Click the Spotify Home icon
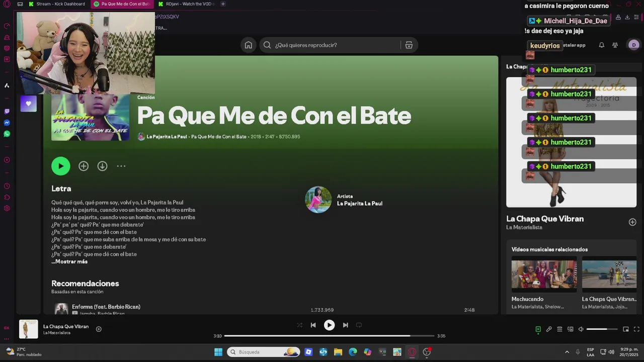The height and width of the screenshot is (362, 644). [248, 45]
